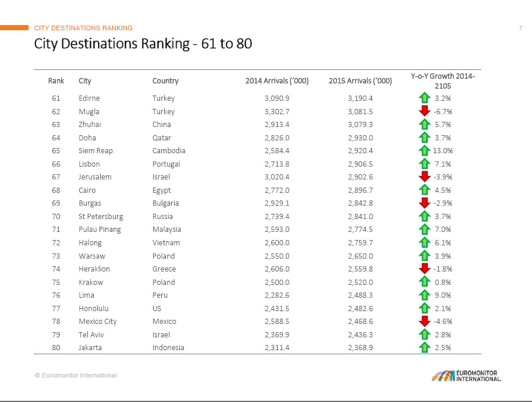Click the green up arrow for Edirne
The image size is (532, 402).
[x=424, y=98]
